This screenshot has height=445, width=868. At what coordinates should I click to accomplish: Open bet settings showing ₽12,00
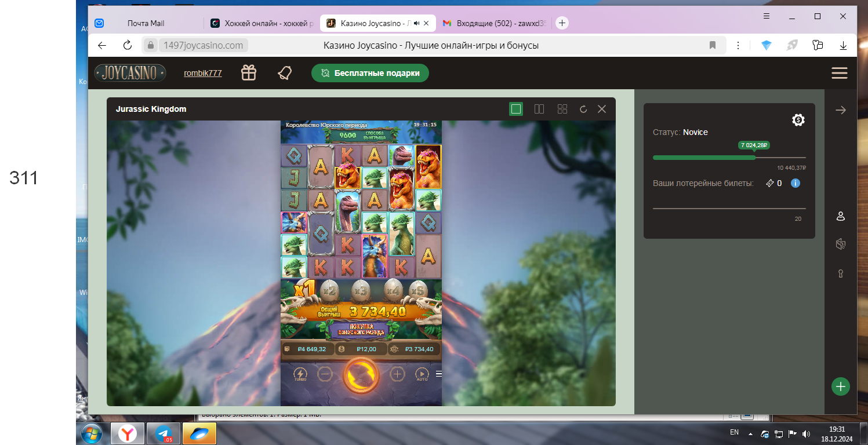click(361, 349)
